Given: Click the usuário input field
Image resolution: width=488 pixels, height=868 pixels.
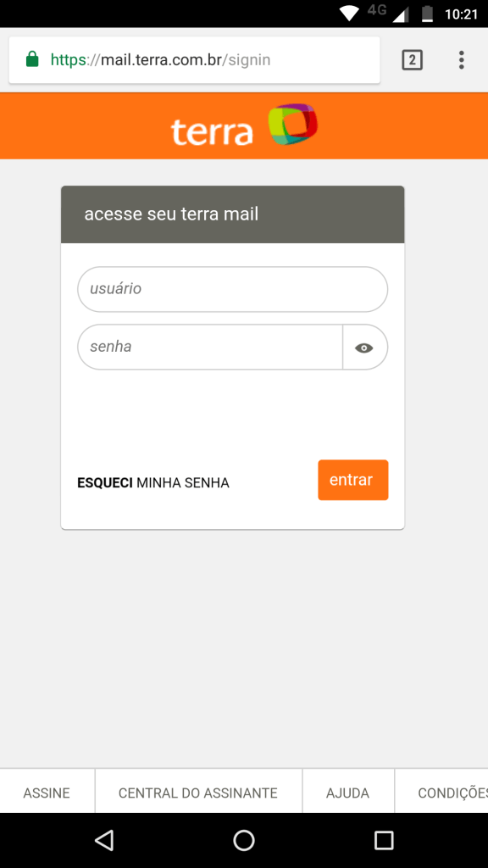Looking at the screenshot, I should point(232,289).
